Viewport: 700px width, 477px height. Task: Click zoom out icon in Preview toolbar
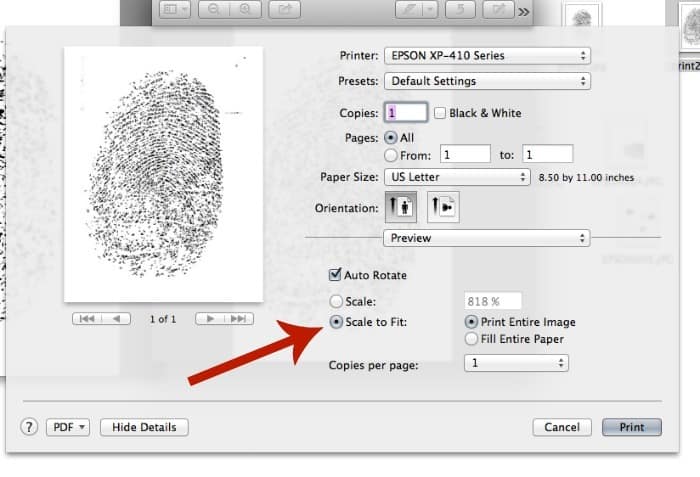[214, 9]
